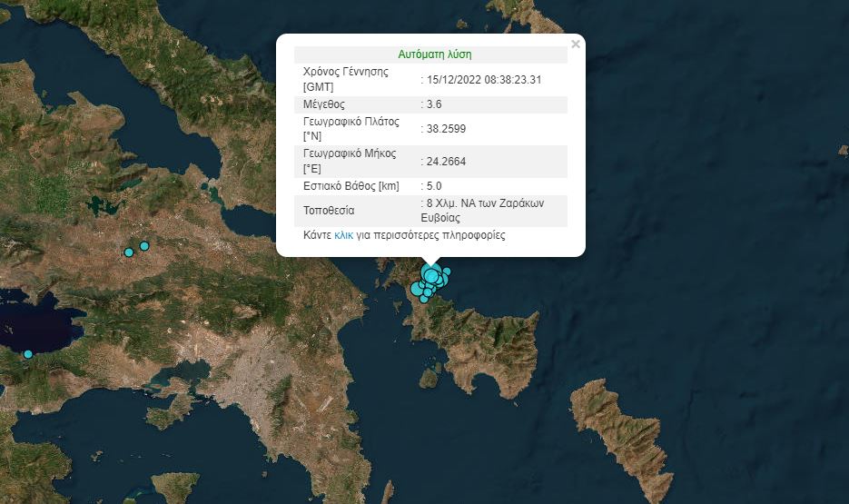Click the origin time 15/12/2022 08:38:23.31
849x504 pixels.
(x=483, y=80)
